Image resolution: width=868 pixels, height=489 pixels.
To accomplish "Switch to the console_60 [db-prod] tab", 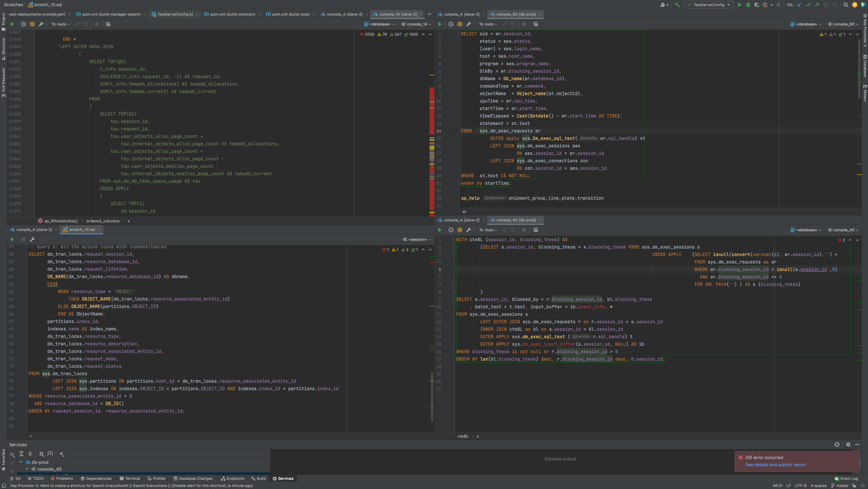I will [x=516, y=14].
